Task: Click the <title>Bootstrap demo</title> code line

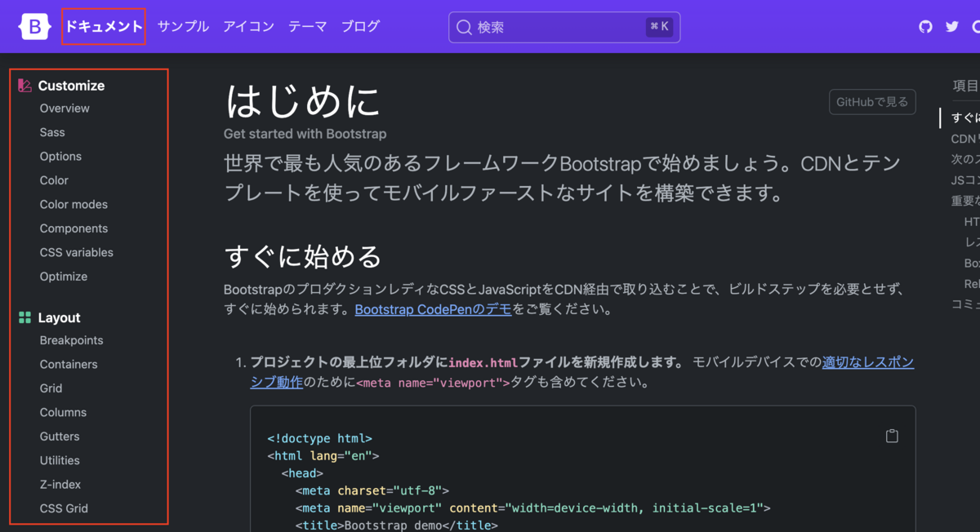Action: coord(396,525)
